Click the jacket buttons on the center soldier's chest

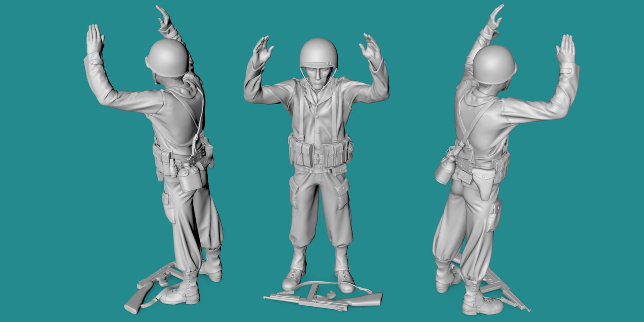click(x=319, y=121)
